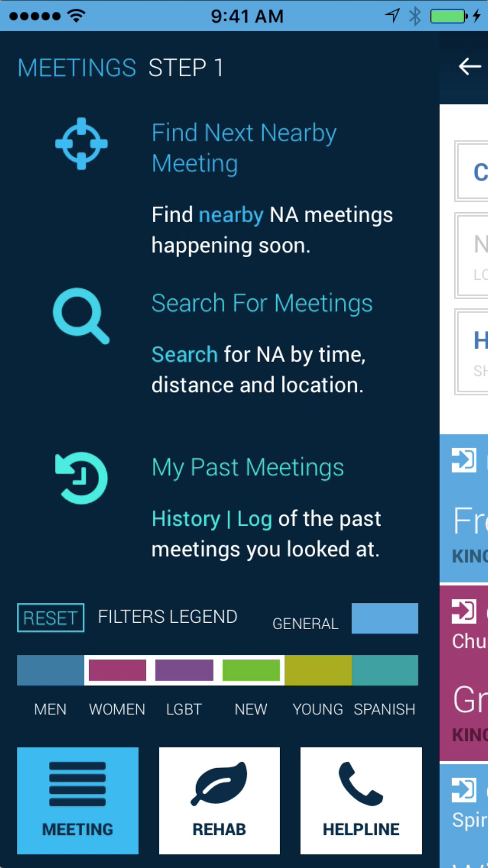The height and width of the screenshot is (868, 488).
Task: Tap the Meeting list icon
Action: [78, 783]
